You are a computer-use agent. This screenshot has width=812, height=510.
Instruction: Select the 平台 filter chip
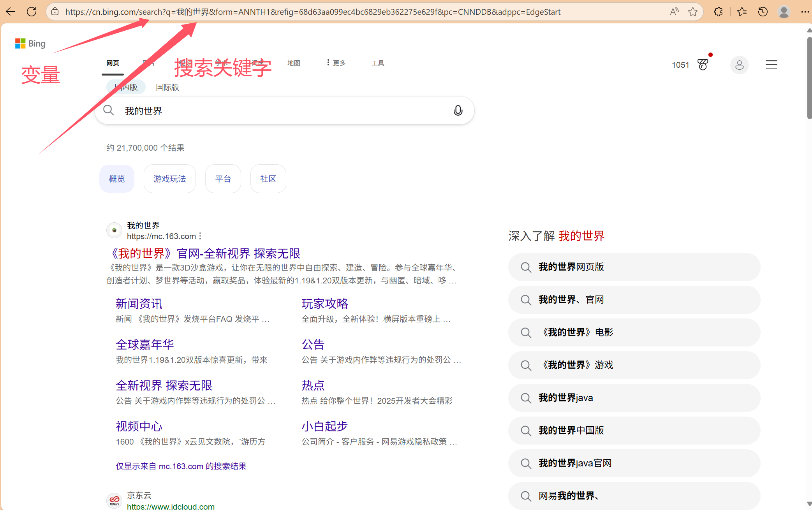(x=223, y=179)
